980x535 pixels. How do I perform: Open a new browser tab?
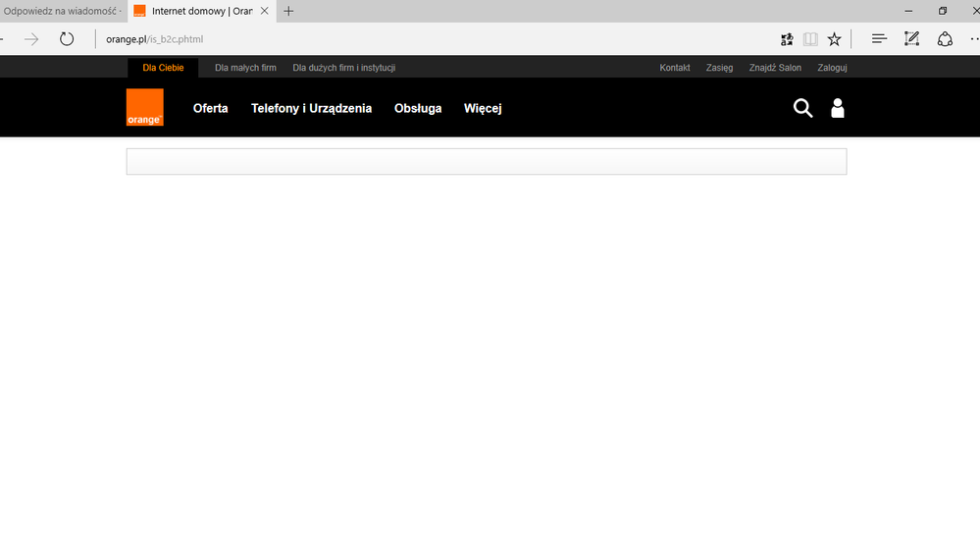point(288,11)
